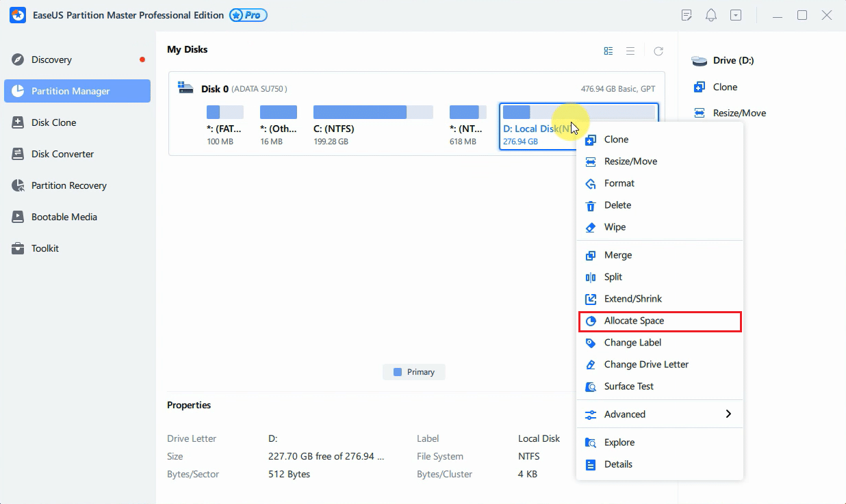This screenshot has width=846, height=504.
Task: Click the Disk 0 icon
Action: 185,88
